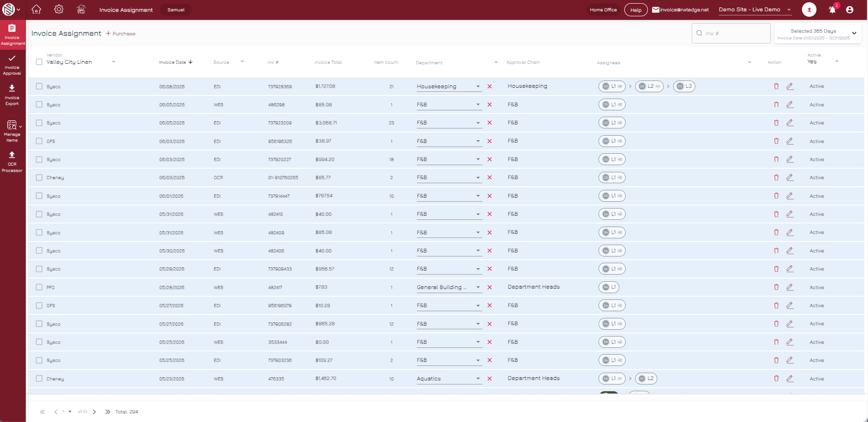868x422 pixels.
Task: Edit the Cheney invoice 01-910760265
Action: click(790, 177)
